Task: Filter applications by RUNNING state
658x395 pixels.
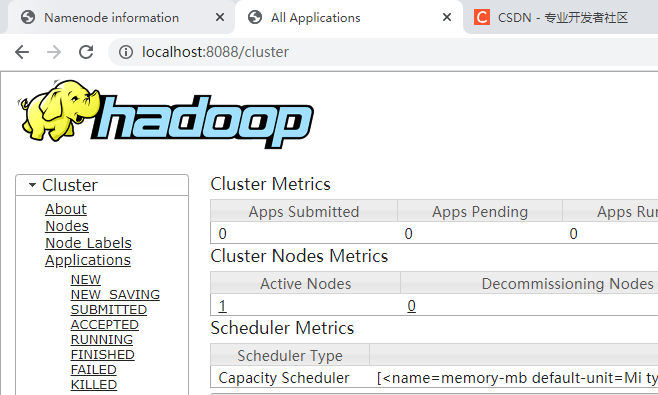Action: click(x=102, y=340)
